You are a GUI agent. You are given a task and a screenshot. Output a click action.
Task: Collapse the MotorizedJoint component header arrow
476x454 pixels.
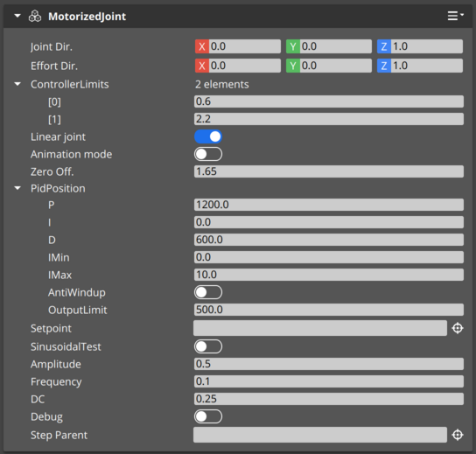coord(17,16)
